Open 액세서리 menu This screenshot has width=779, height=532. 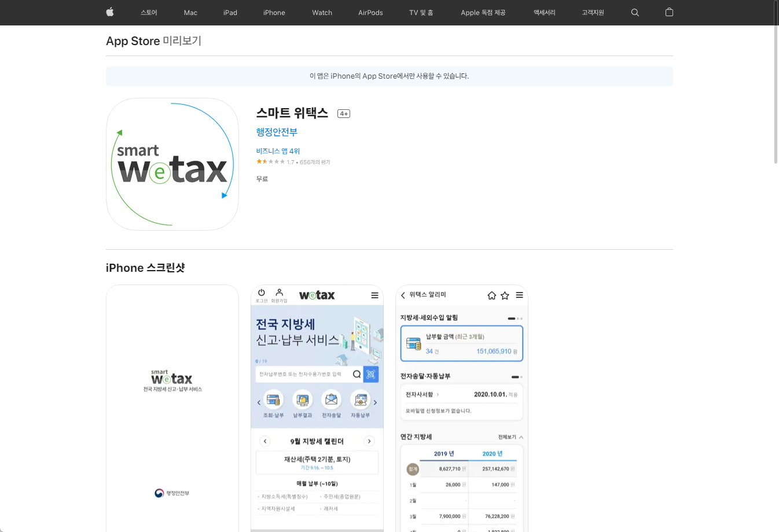click(545, 12)
